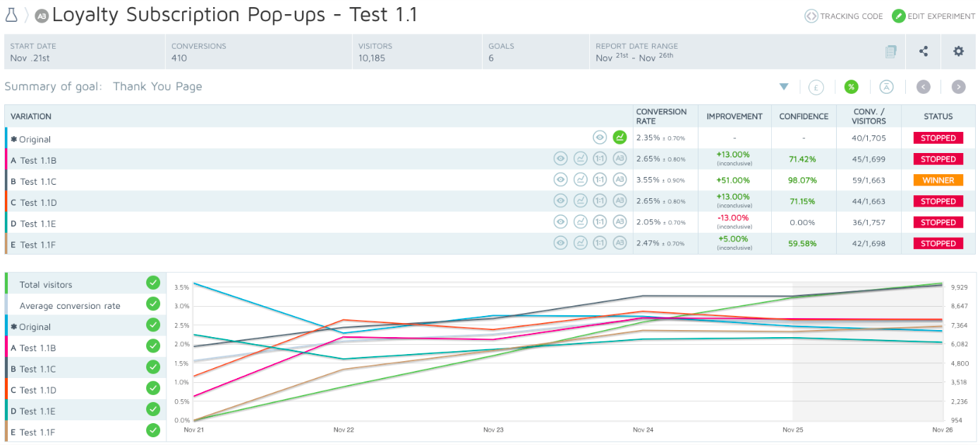Click the Tracking Code link

click(x=844, y=16)
